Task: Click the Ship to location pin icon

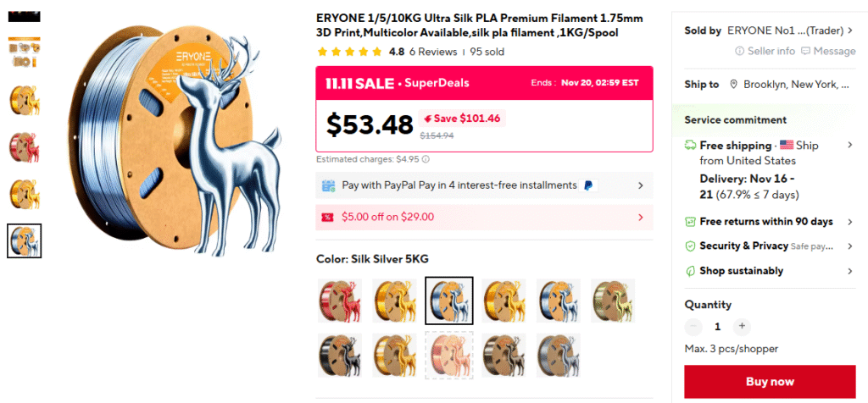Action: click(x=734, y=84)
